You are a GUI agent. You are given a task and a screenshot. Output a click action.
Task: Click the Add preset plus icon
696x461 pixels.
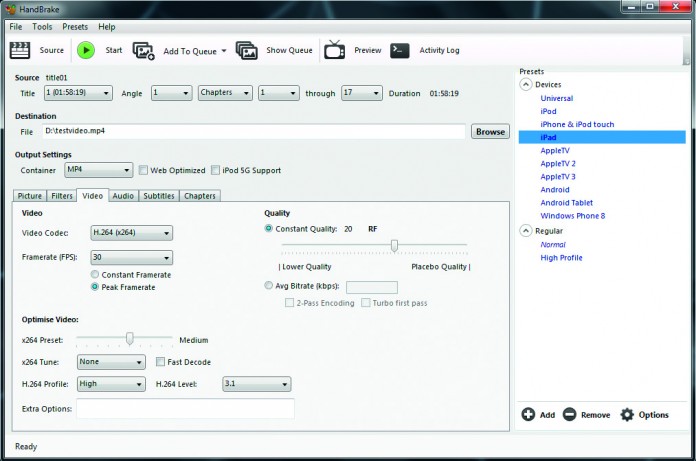coord(528,414)
